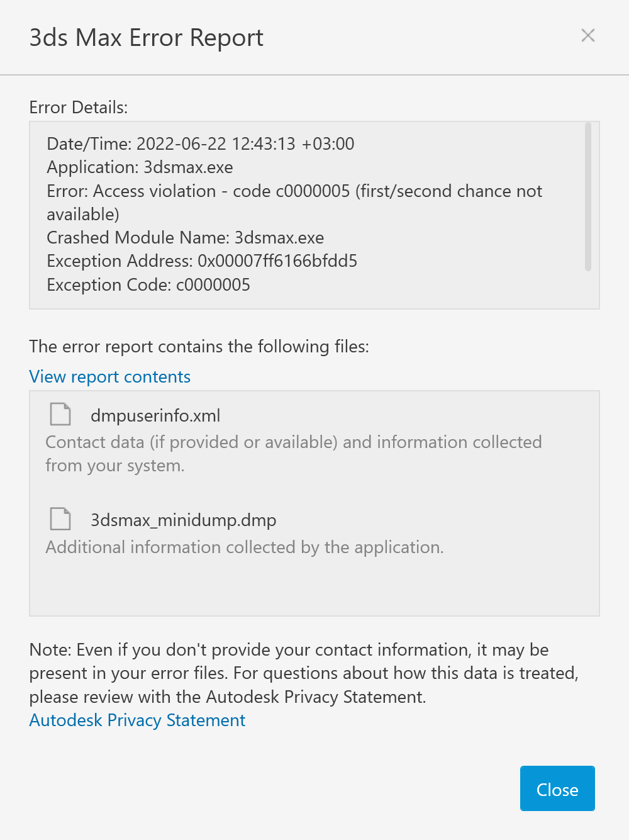Open the View report contents link
629x840 pixels.
click(109, 376)
